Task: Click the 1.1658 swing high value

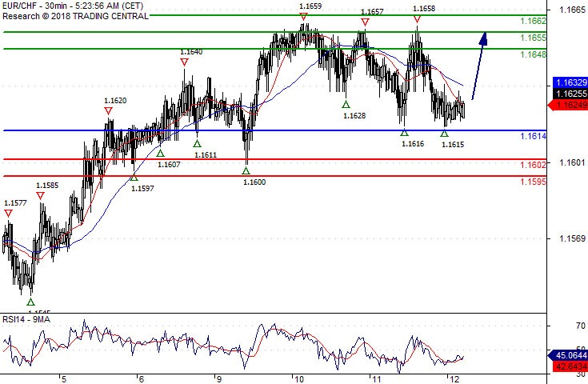Action: point(424,9)
